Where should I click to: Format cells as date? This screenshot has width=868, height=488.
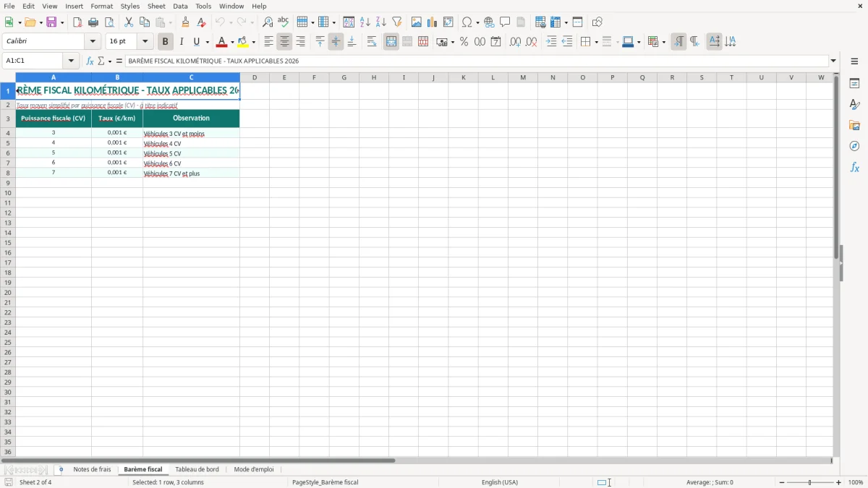496,42
